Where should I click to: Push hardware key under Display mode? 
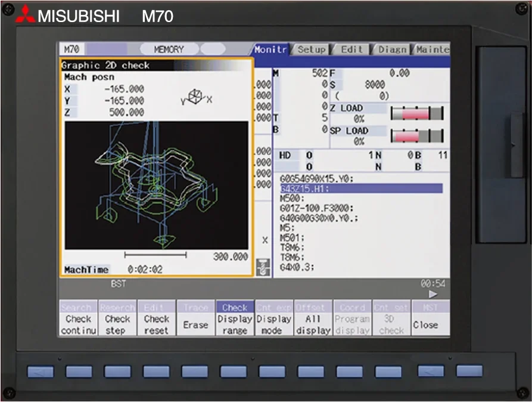[x=272, y=372]
